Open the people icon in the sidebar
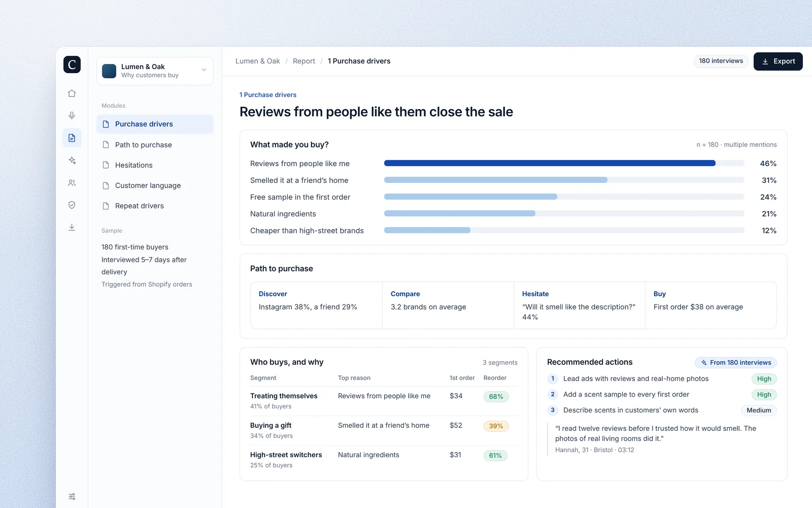 [x=72, y=183]
